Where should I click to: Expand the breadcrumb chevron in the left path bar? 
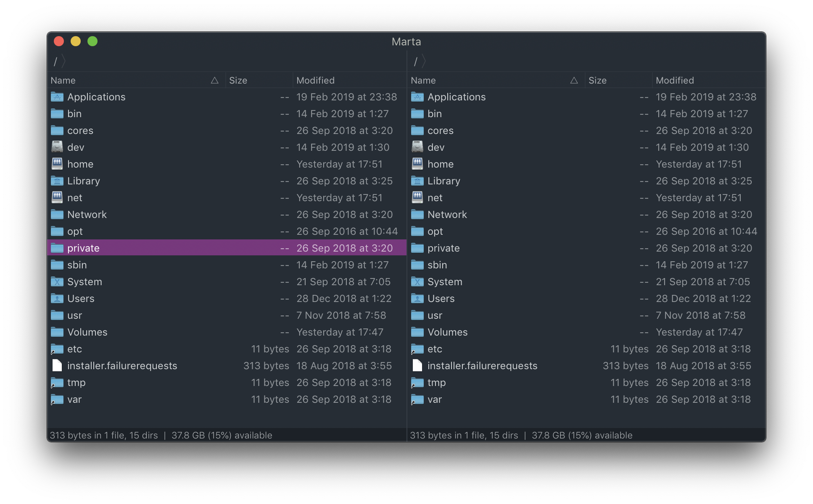[x=64, y=61]
